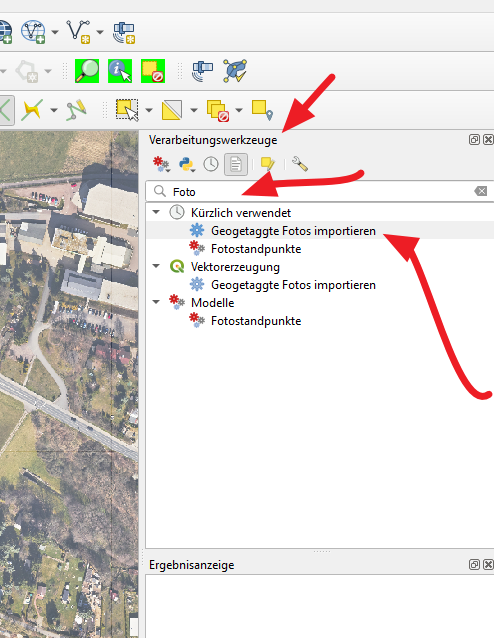Viewport: 494px width, 638px height.
Task: Activate the Identify Features info tool
Action: click(x=120, y=71)
